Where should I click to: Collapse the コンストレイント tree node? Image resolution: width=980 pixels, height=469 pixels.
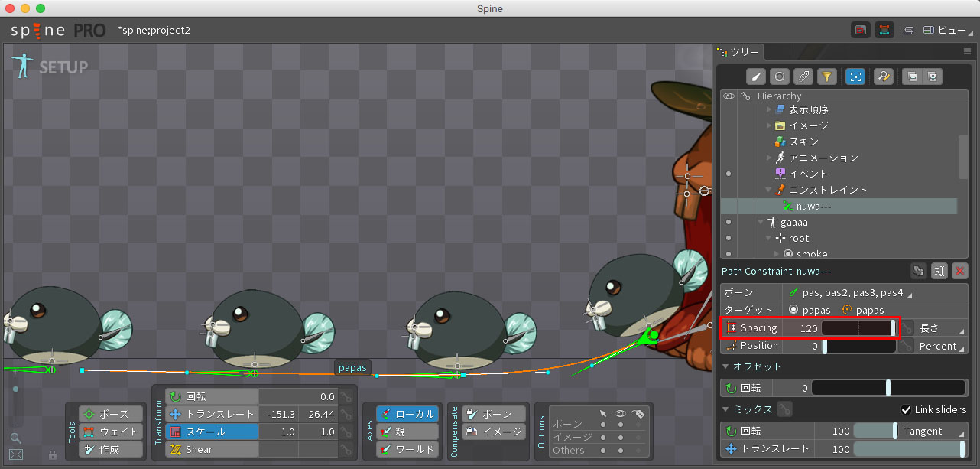coord(770,190)
